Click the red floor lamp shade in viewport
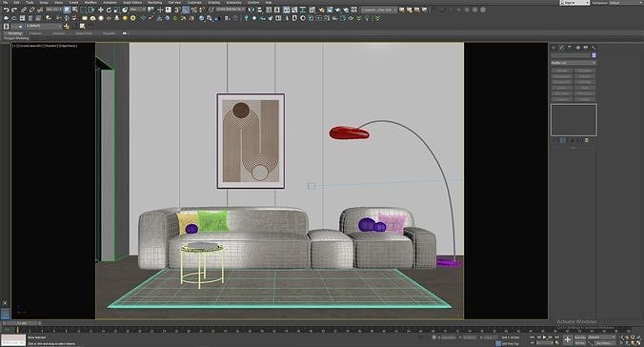The height and width of the screenshot is (347, 644). (349, 133)
